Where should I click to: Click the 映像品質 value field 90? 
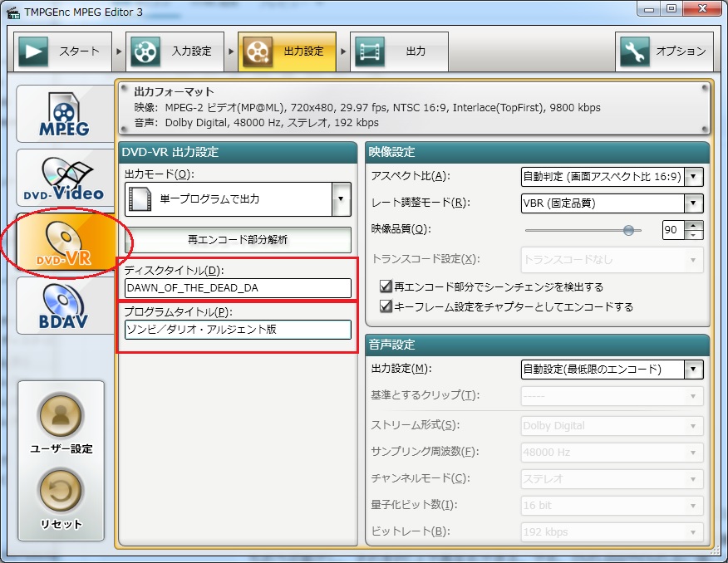pyautogui.click(x=674, y=230)
